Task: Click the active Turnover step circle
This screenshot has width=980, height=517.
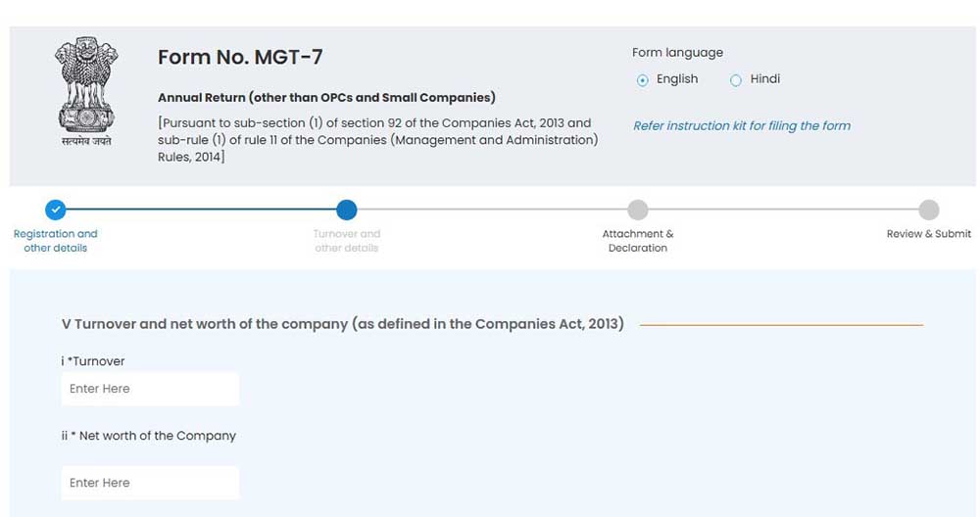Action: 346,210
